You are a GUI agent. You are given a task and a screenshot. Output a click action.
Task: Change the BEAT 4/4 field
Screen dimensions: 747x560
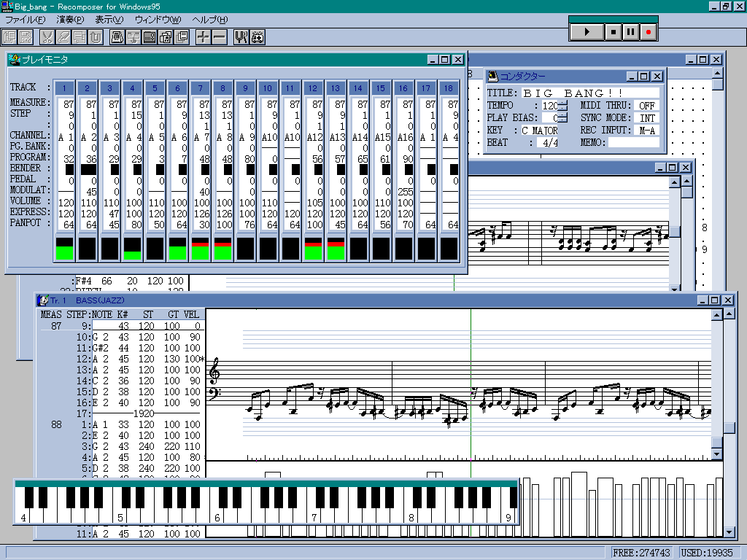click(x=547, y=142)
